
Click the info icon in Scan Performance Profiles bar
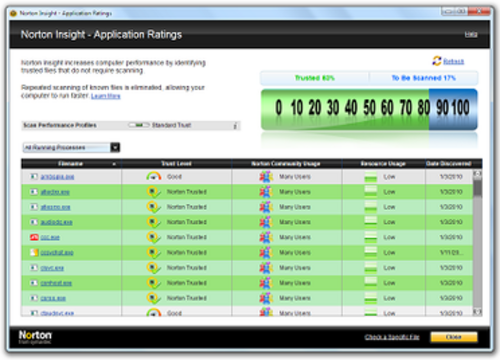(235, 126)
